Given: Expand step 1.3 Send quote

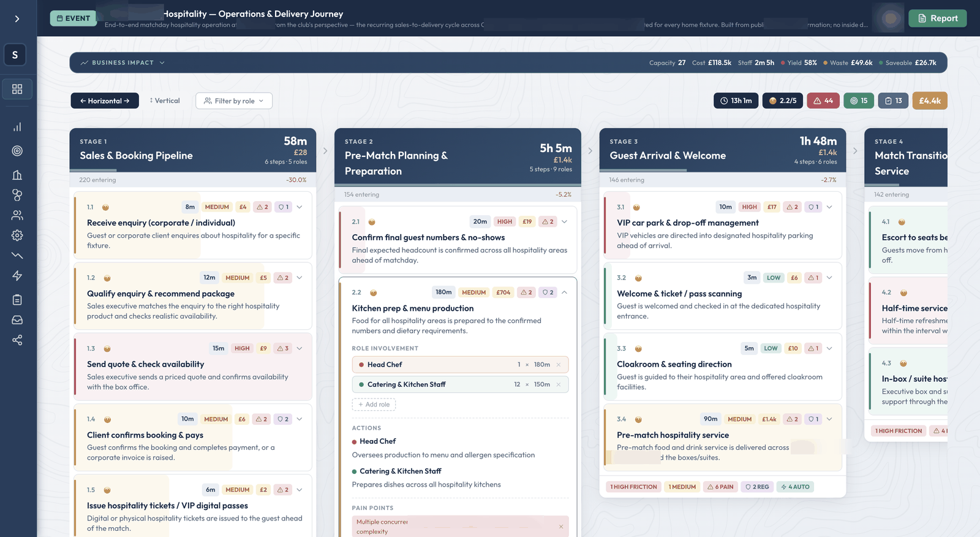Looking at the screenshot, I should pyautogui.click(x=300, y=348).
